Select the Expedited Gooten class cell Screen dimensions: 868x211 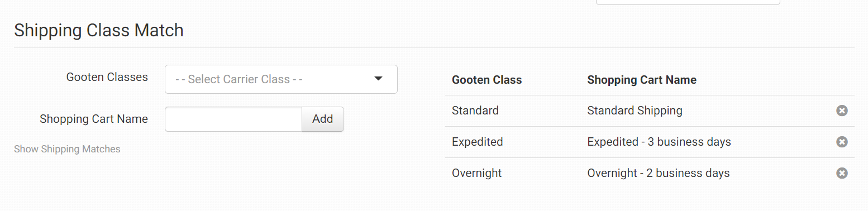[x=478, y=142]
